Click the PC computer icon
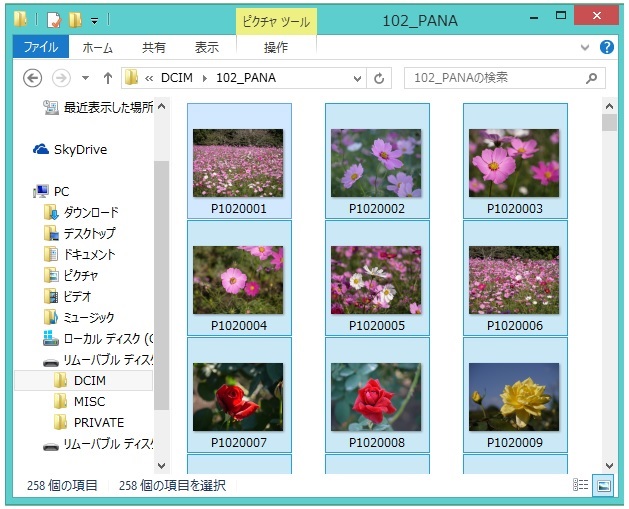 tap(41, 191)
